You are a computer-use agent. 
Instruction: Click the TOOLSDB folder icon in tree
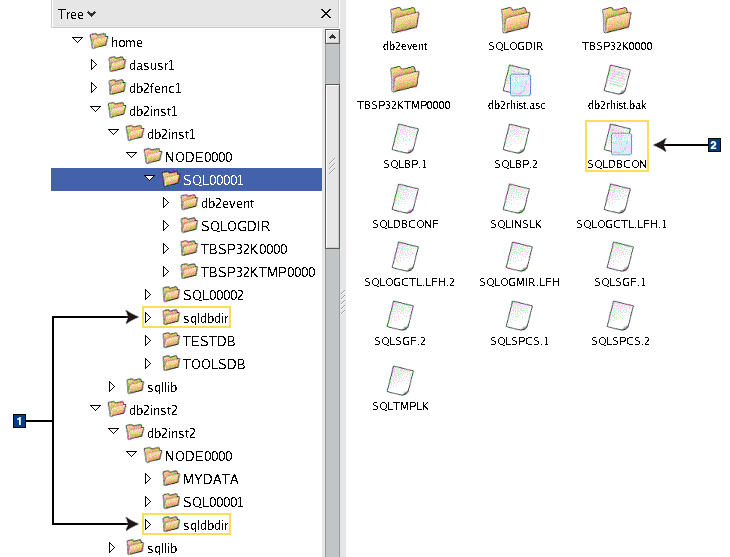(171, 363)
